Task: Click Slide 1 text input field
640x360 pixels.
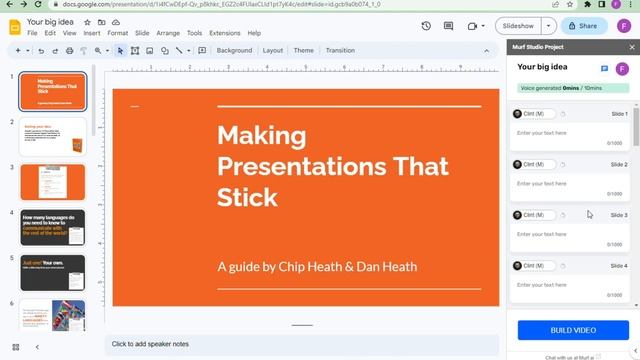Action: tap(569, 138)
